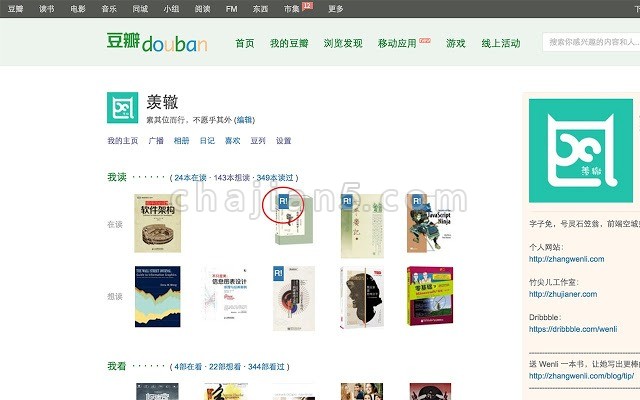Switch to 浏览发现 navigation tab
The height and width of the screenshot is (400, 640).
(x=343, y=43)
